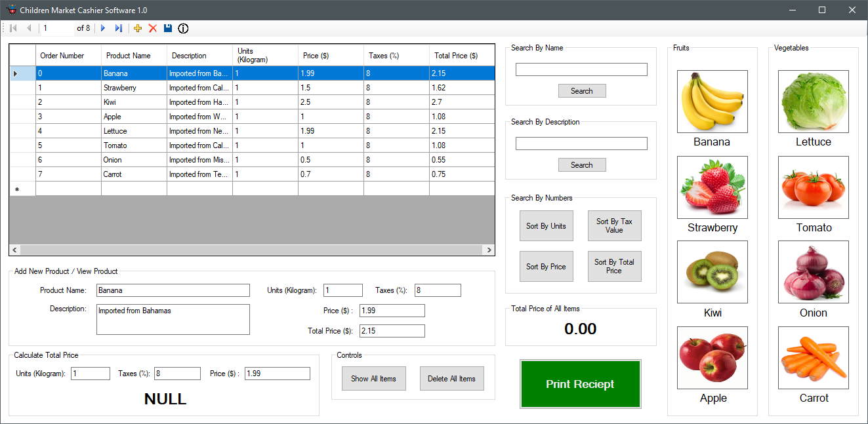The image size is (868, 424).
Task: Click the Total Price ($) column header
Action: (462, 56)
